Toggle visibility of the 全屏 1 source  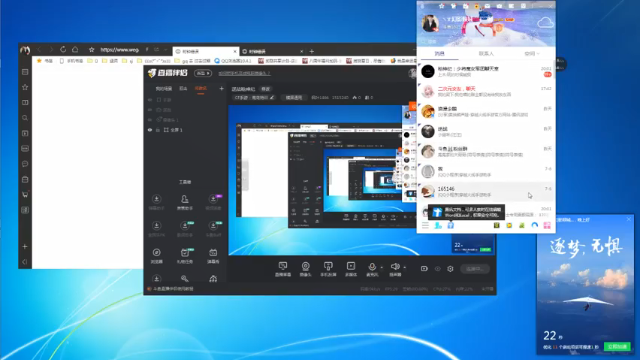(x=150, y=130)
